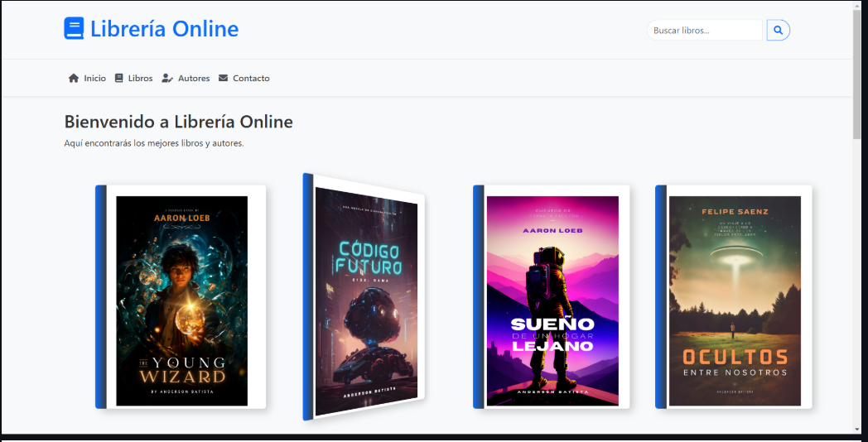Go to the Inicio menu item
This screenshot has width=868, height=442.
coord(94,79)
